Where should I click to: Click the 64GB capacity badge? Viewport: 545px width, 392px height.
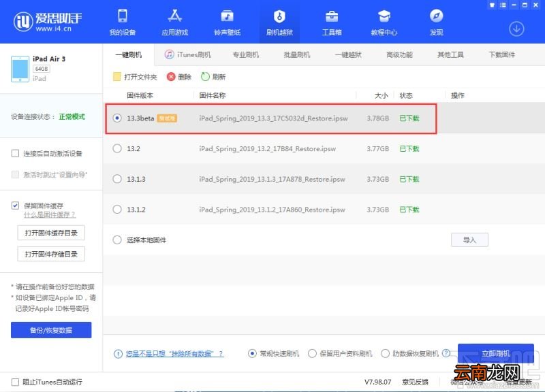[x=42, y=69]
